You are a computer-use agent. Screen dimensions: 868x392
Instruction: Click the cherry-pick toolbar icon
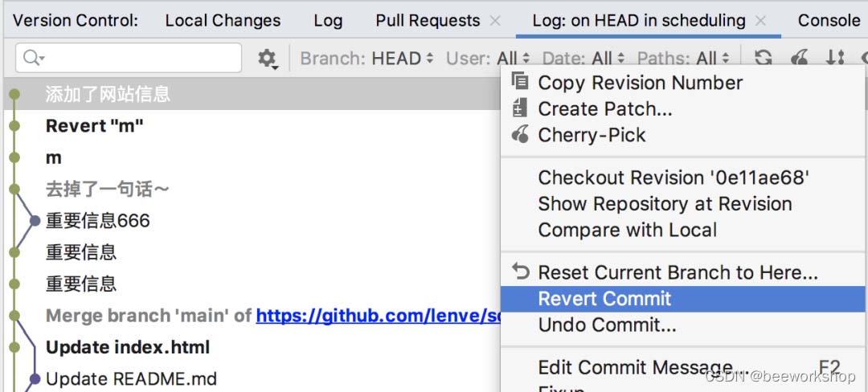coord(800,58)
